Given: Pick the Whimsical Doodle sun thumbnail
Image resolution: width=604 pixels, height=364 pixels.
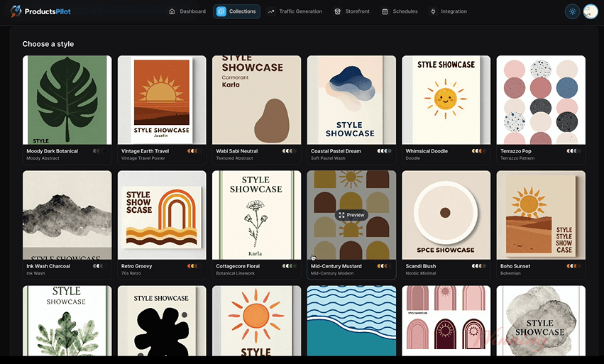Looking at the screenshot, I should [446, 100].
